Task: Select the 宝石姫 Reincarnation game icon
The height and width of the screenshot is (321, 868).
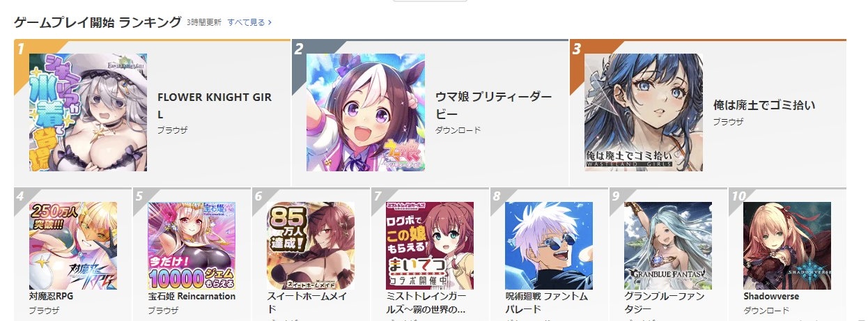Action: click(192, 246)
